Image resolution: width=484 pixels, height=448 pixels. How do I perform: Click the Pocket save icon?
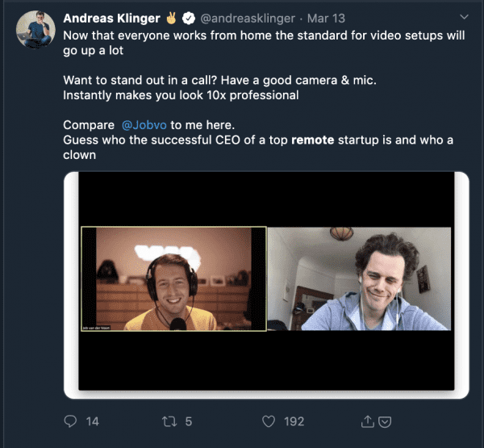coord(385,421)
